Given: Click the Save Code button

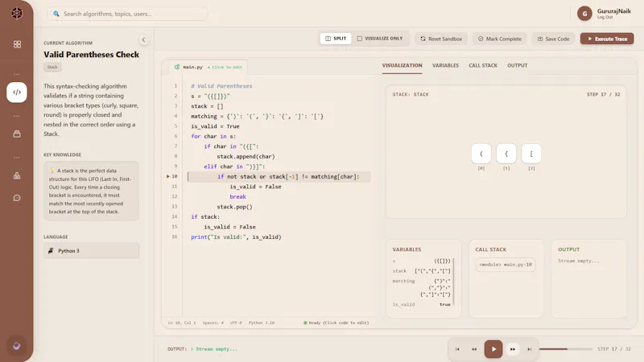Looking at the screenshot, I should (554, 39).
